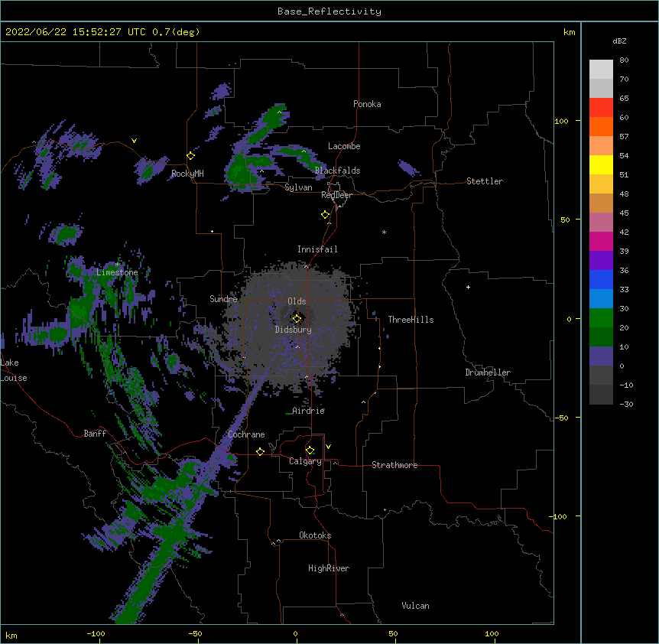Select the Olds label
This screenshot has width=659, height=644.
(297, 301)
